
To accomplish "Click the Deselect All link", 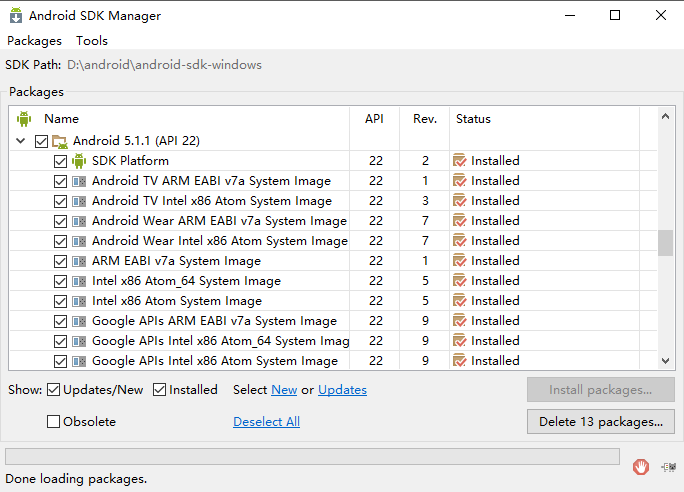I will coord(267,422).
